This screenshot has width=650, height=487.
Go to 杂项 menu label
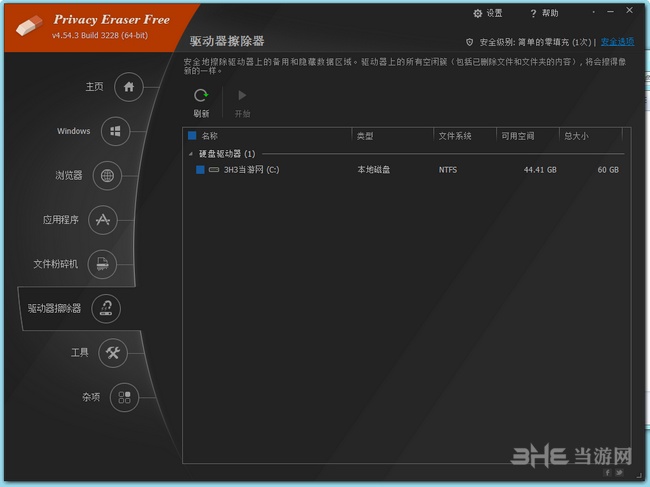coord(91,397)
